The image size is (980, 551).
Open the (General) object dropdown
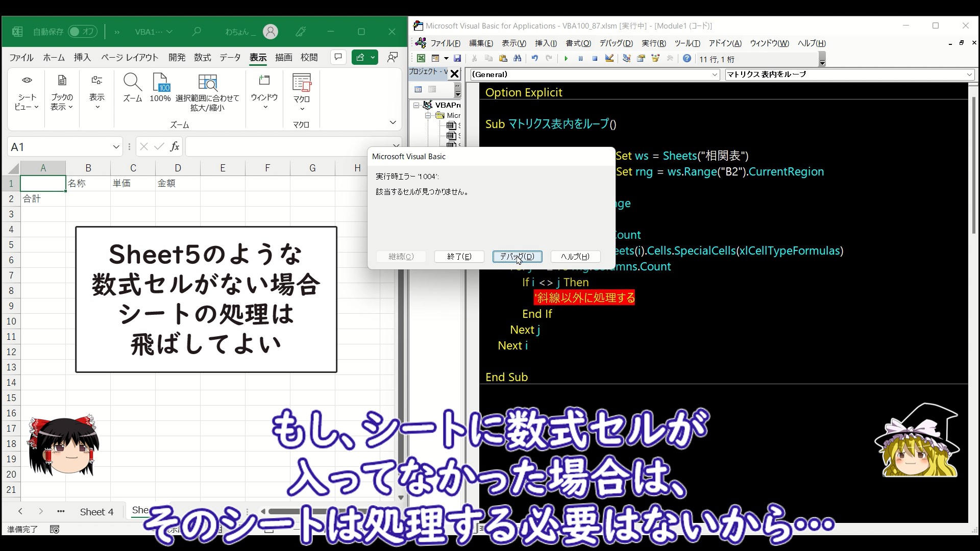715,74
